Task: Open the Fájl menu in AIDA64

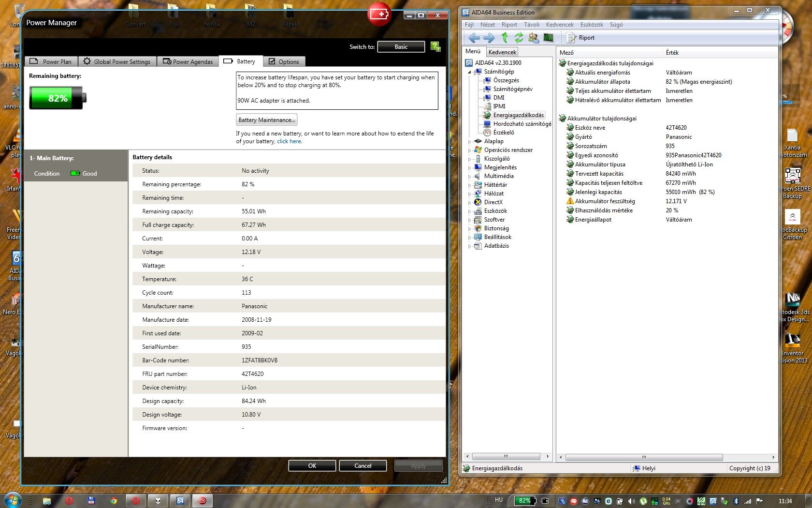Action: point(469,25)
